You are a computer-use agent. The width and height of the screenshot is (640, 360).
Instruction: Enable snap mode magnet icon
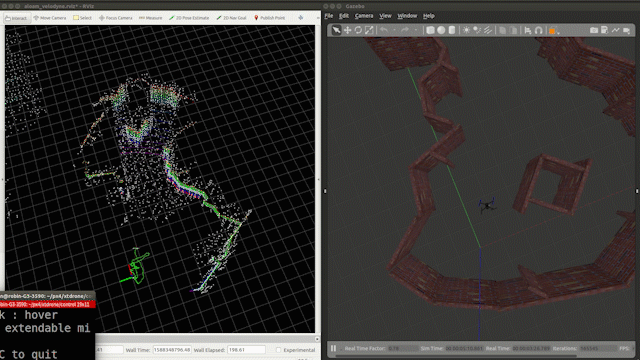[539, 30]
